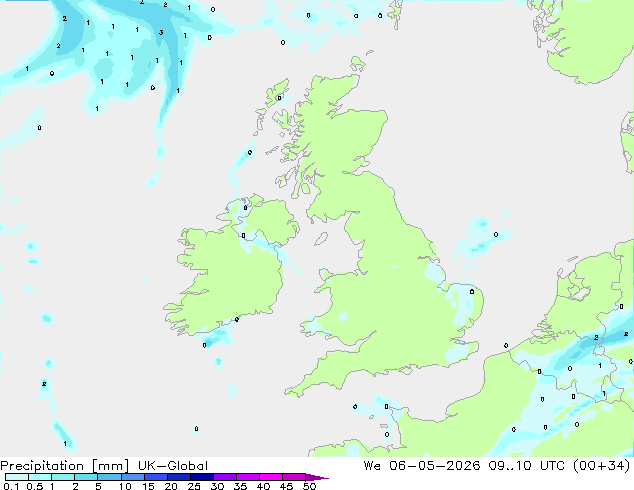
Task: Pick the 15–20 mm legend swatch
Action: pos(156,477)
